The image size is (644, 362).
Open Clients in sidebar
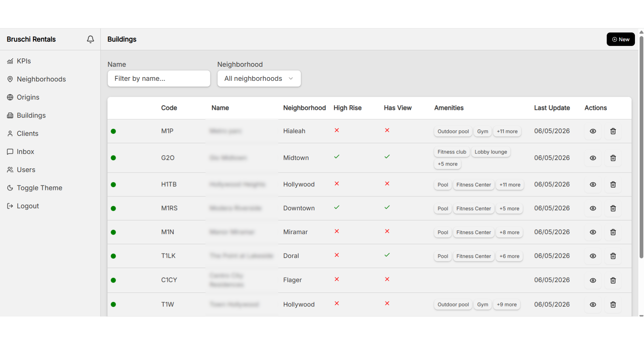click(28, 133)
